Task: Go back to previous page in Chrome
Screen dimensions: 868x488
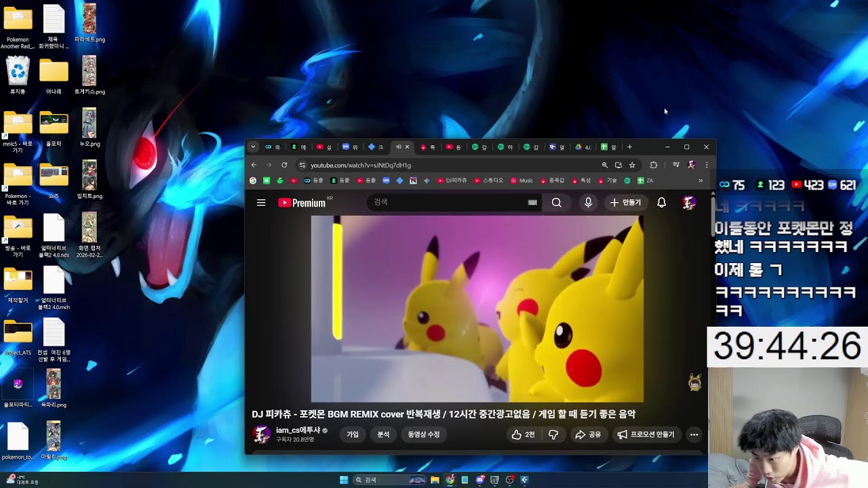Action: point(254,165)
